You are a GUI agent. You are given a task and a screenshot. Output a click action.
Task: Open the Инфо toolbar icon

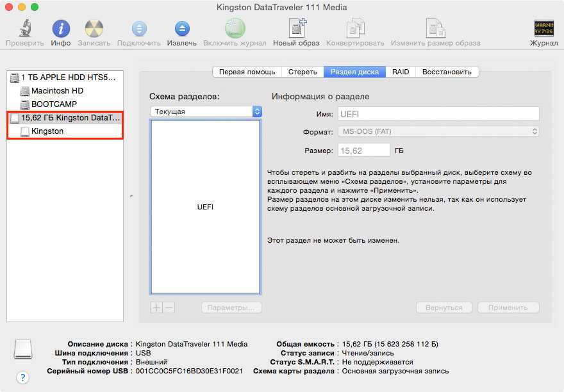tap(61, 28)
